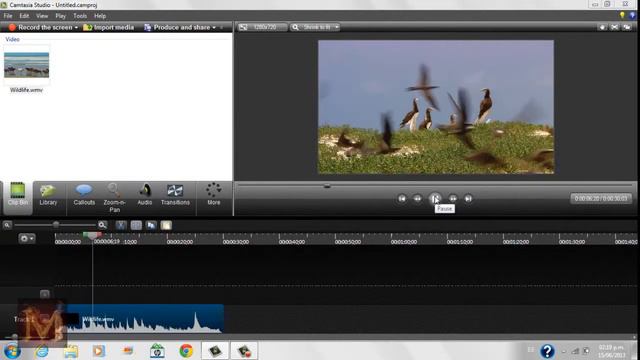Click Import media button

click(x=109, y=27)
